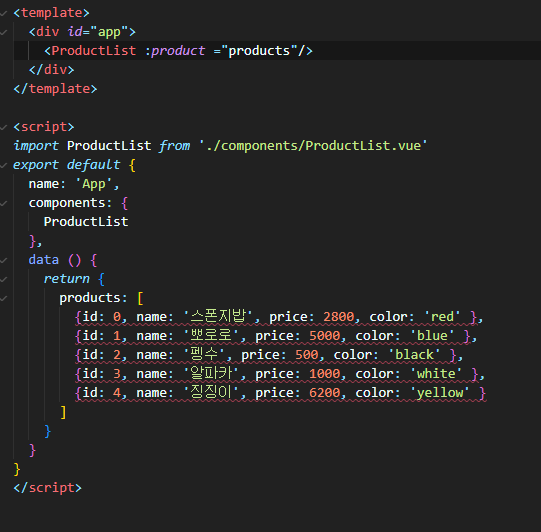Click the opening 'template' tag name
Screen dimensions: 541x532
[51, 13]
